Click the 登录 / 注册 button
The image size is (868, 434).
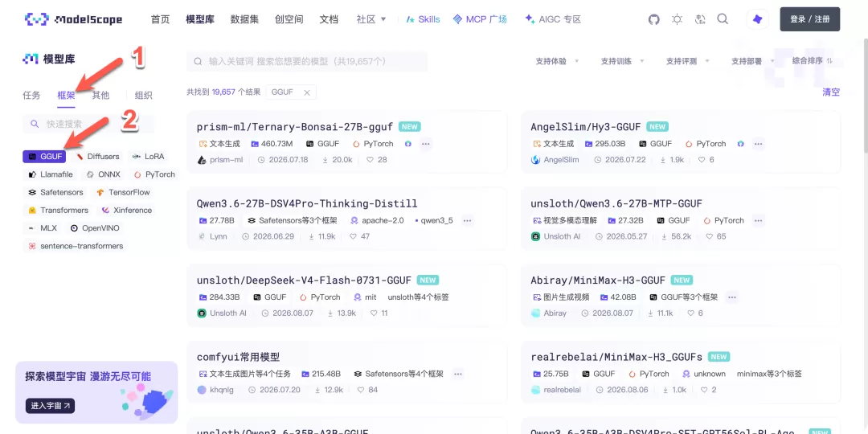(x=810, y=19)
